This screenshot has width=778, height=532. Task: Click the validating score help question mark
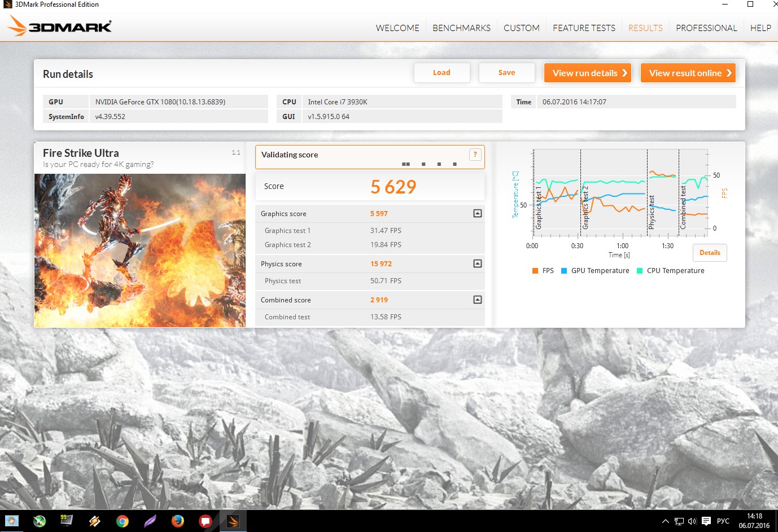pos(475,155)
